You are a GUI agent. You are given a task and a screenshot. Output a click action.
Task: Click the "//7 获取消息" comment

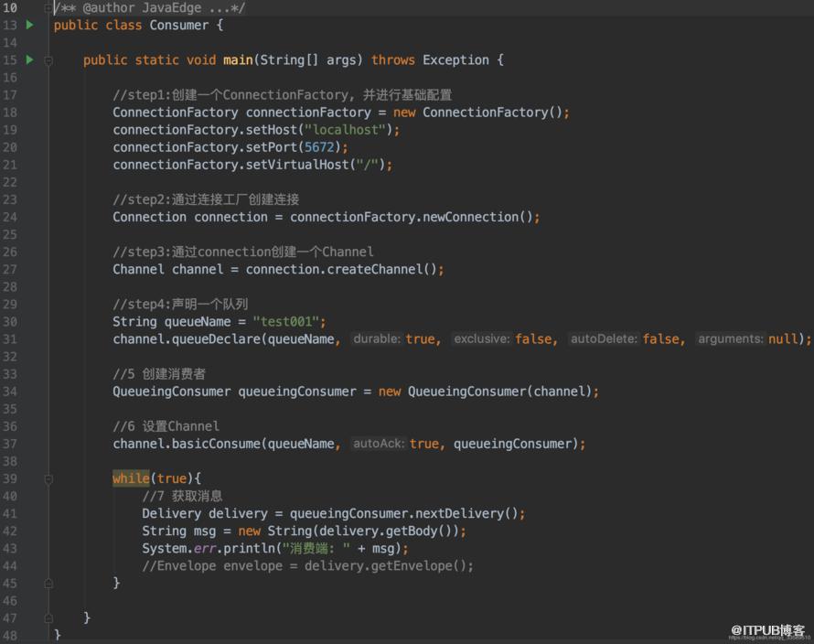tap(182, 496)
